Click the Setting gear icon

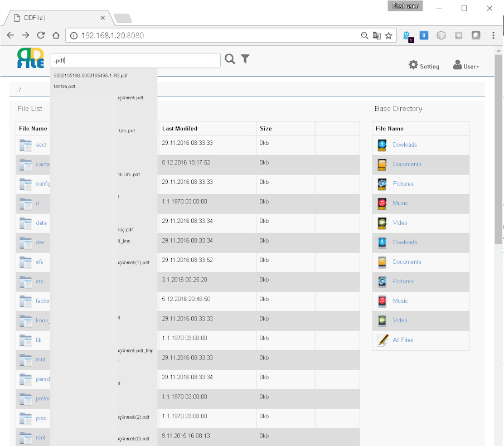pyautogui.click(x=413, y=65)
